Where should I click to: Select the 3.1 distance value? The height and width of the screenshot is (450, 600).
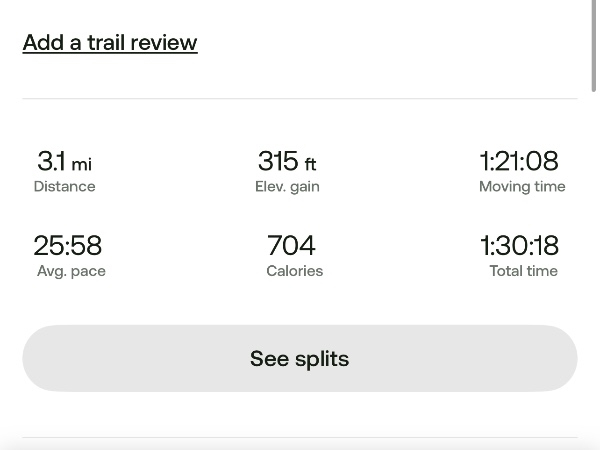click(51, 161)
